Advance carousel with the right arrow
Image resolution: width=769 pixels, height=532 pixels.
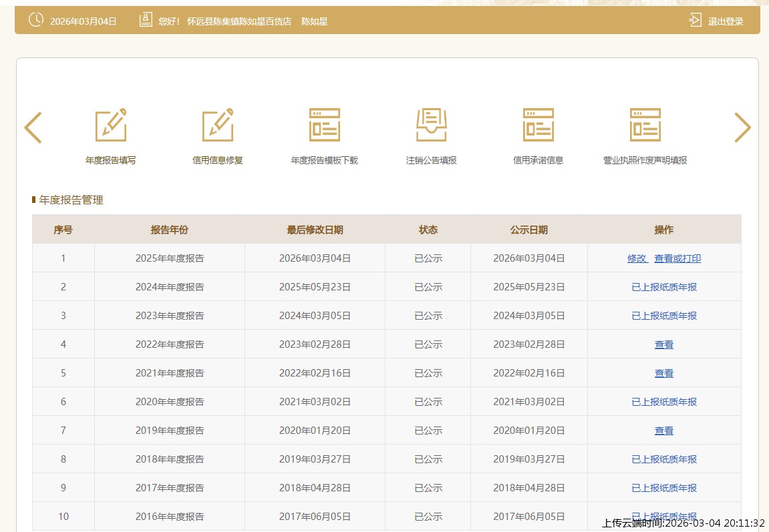742,127
